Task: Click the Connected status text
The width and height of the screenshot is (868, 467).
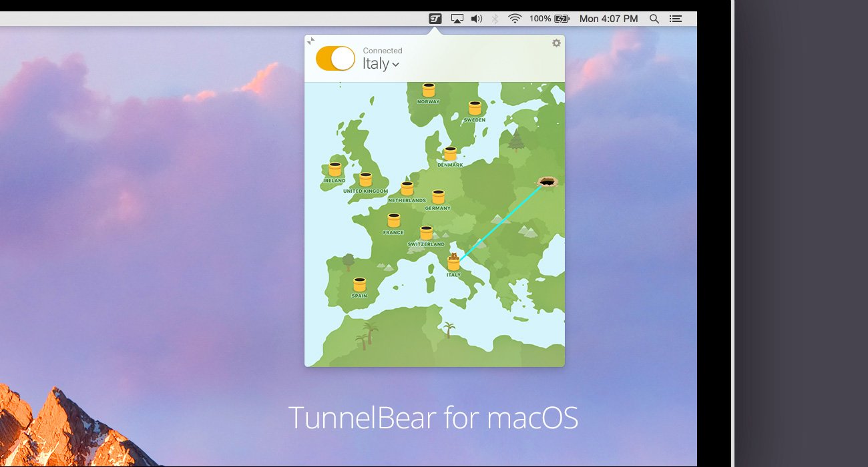Action: (x=383, y=51)
